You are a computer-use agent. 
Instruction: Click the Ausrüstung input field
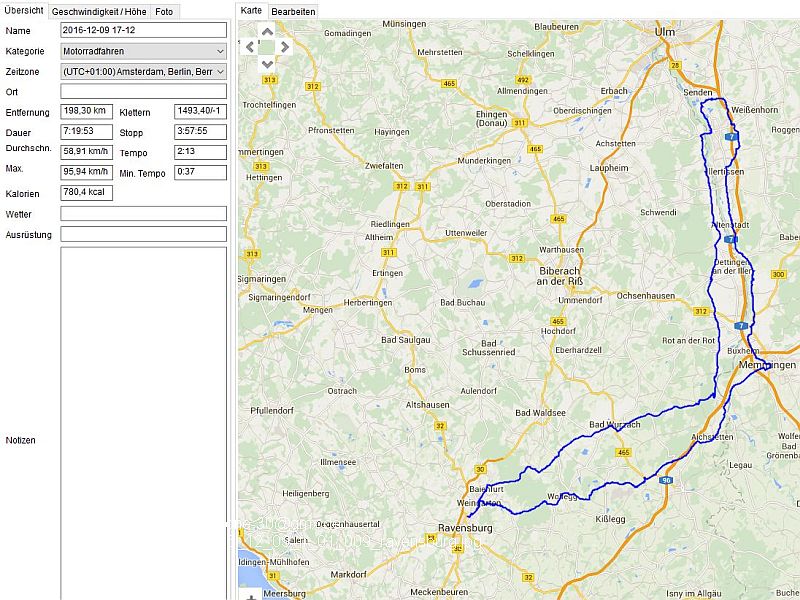[x=143, y=234]
